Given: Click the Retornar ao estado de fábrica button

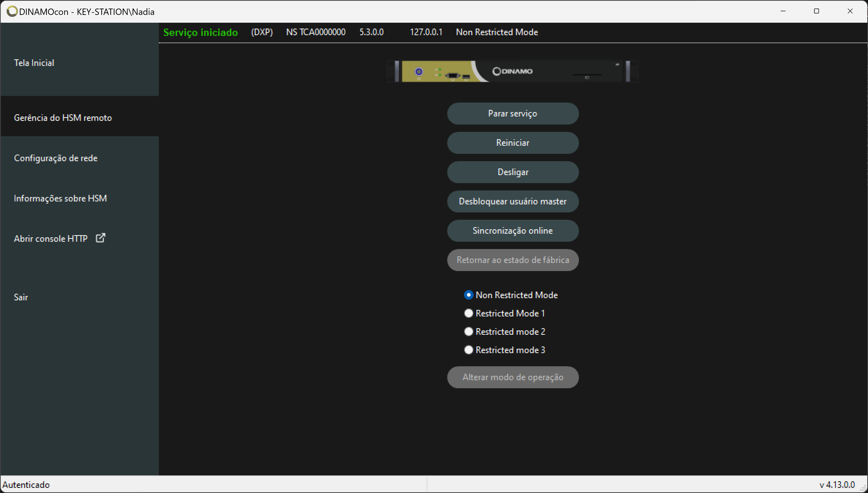Looking at the screenshot, I should point(513,260).
